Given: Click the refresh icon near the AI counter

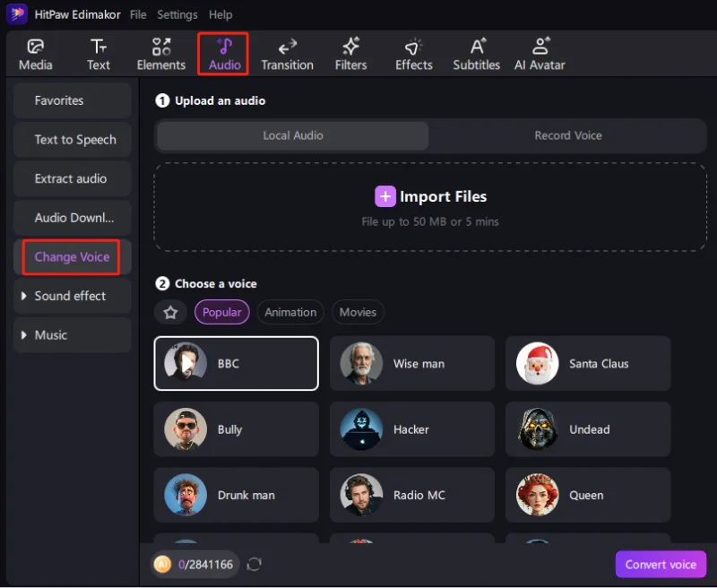Looking at the screenshot, I should click(254, 564).
